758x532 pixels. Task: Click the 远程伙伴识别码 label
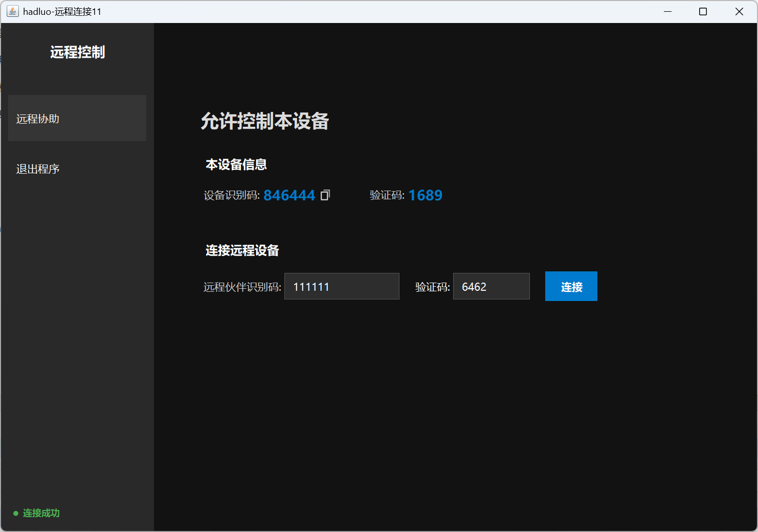click(242, 287)
